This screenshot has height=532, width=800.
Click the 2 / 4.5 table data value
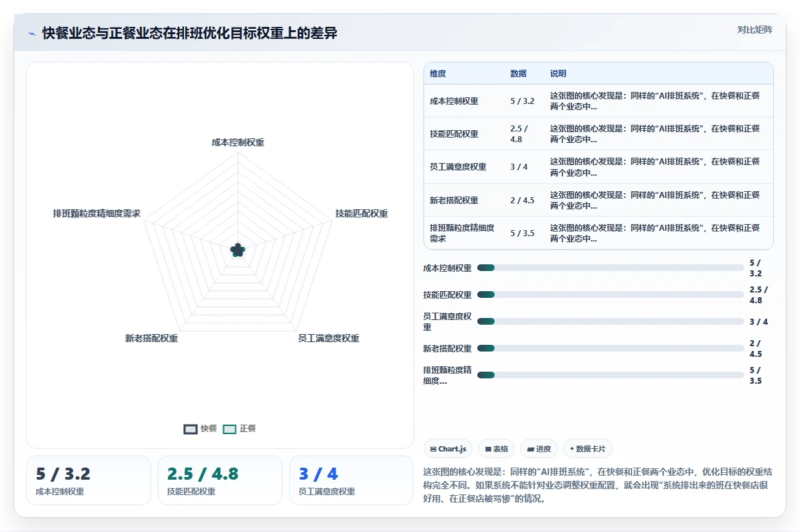click(x=522, y=201)
